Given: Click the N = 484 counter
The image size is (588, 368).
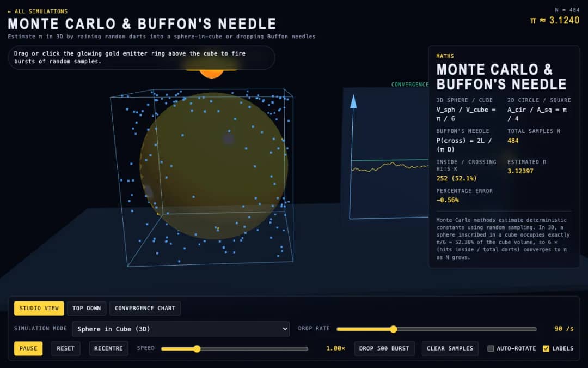Looking at the screenshot, I should coord(567,10).
